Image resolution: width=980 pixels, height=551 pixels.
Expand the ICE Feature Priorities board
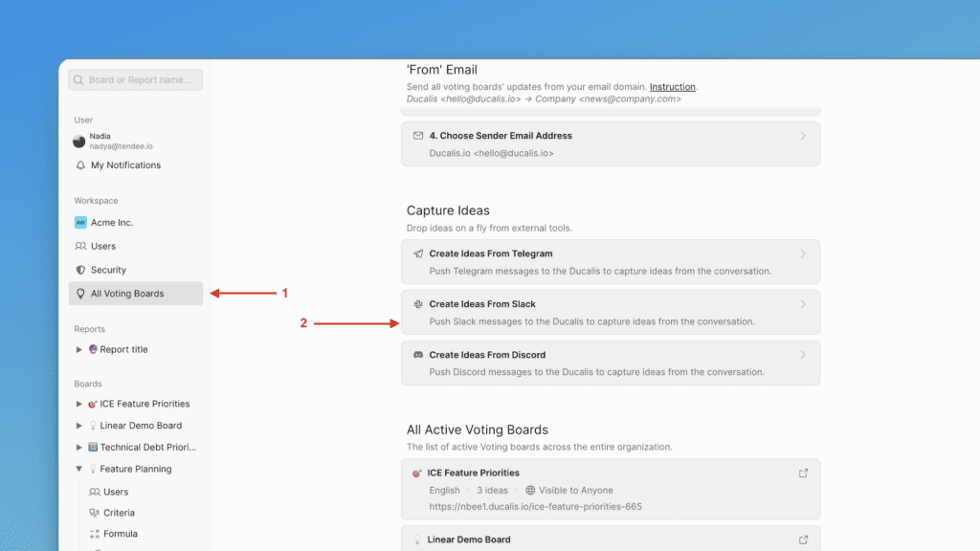(79, 404)
